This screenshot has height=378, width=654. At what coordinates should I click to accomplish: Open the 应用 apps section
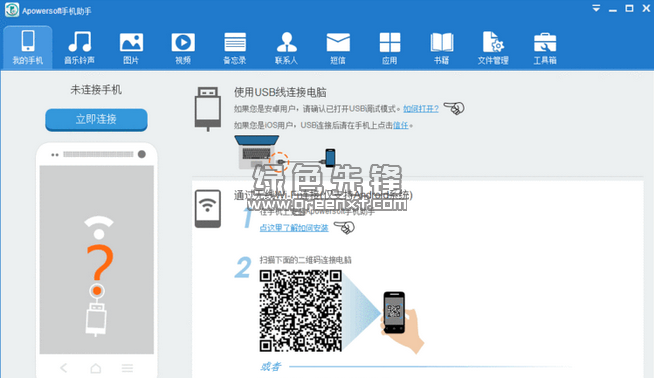390,48
